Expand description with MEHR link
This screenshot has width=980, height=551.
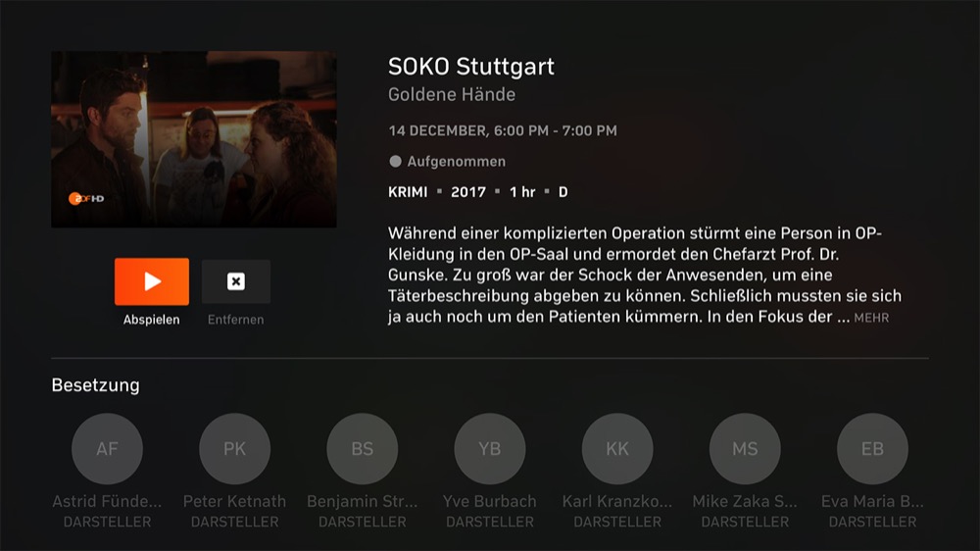(x=871, y=318)
